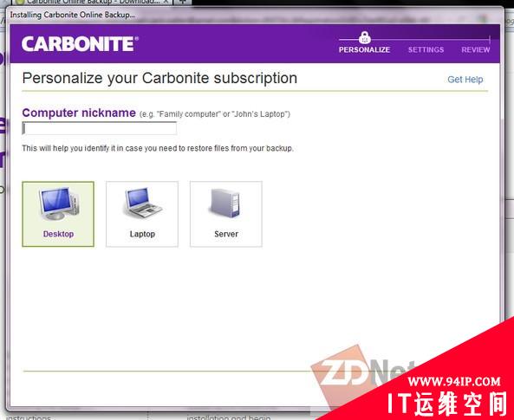The width and height of the screenshot is (514, 420).
Task: Pick the Server computer type
Action: pos(226,214)
